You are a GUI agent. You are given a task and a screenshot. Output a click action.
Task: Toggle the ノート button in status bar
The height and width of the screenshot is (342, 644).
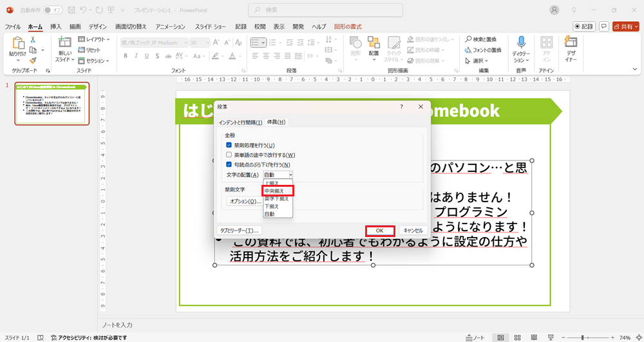point(475,338)
